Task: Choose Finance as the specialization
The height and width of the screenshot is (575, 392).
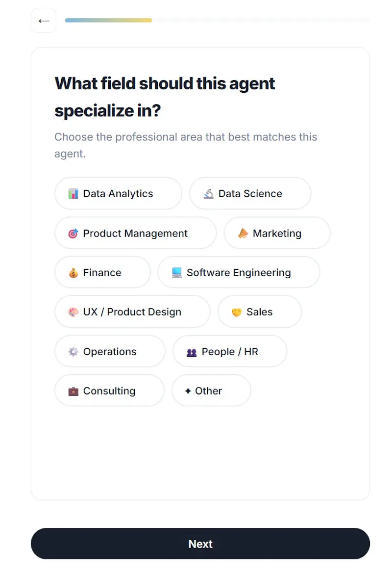Action: pos(102,272)
